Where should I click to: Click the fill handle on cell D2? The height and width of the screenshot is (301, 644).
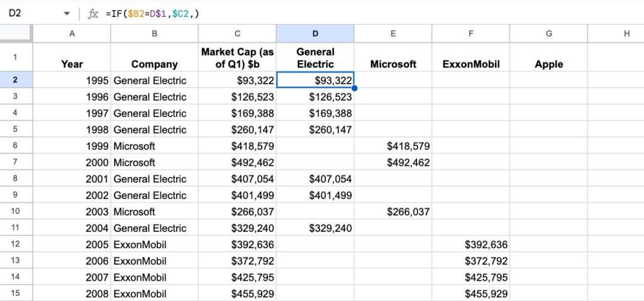click(x=354, y=88)
